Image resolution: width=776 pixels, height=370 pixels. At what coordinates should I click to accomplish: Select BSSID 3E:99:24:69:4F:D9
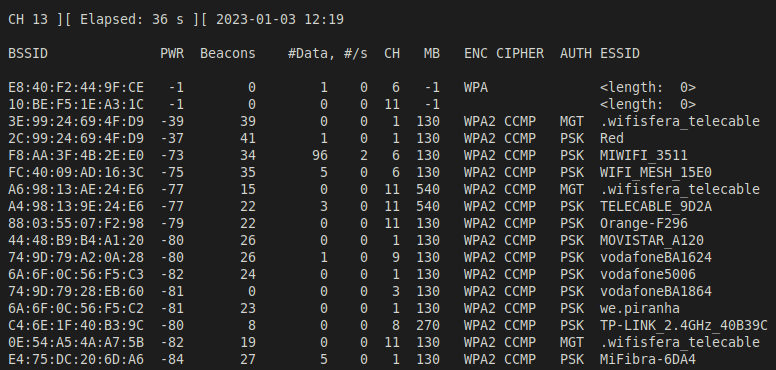[76, 121]
